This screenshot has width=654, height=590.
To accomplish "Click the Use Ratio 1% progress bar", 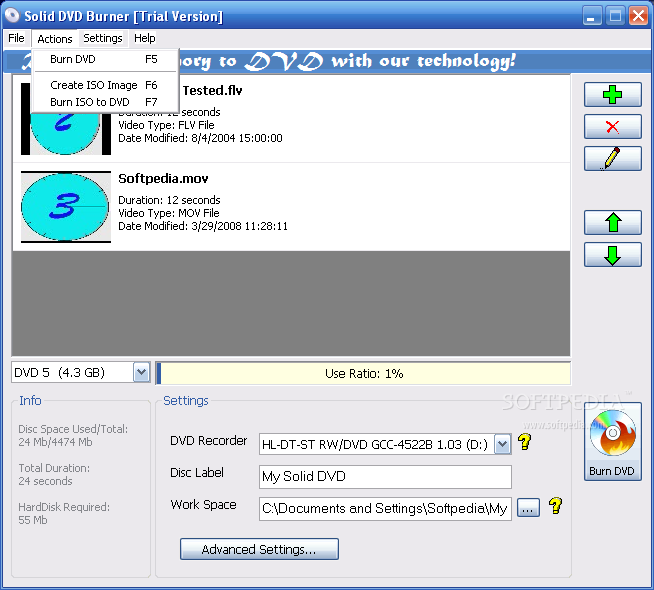I will click(363, 373).
